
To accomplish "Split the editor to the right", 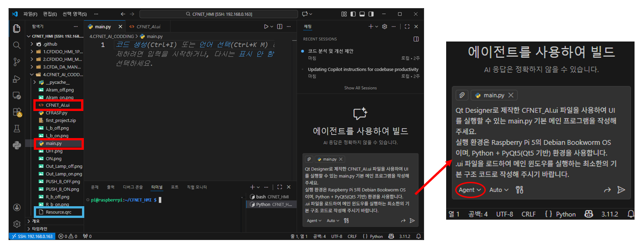I will [x=280, y=27].
